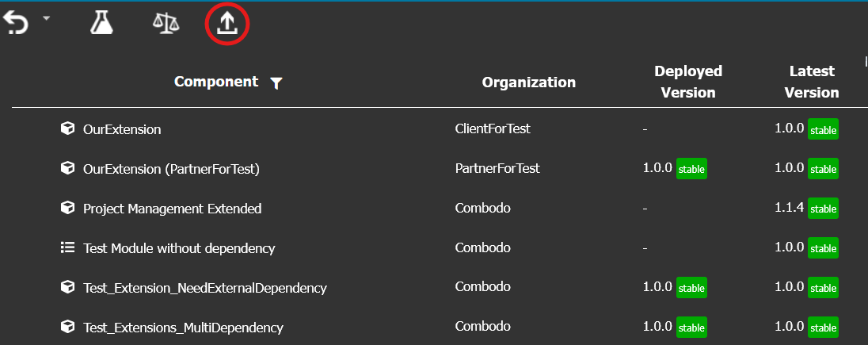Open the dropdown arrow beside undo

pos(47,18)
